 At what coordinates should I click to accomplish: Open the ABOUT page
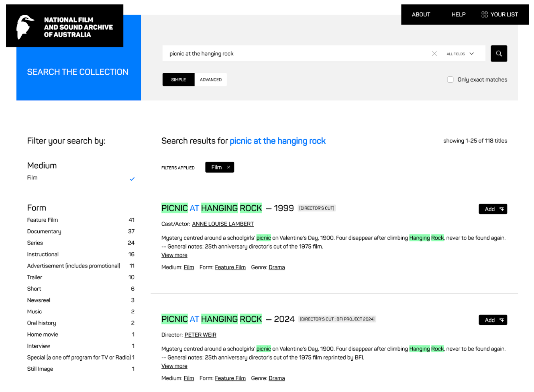click(421, 14)
